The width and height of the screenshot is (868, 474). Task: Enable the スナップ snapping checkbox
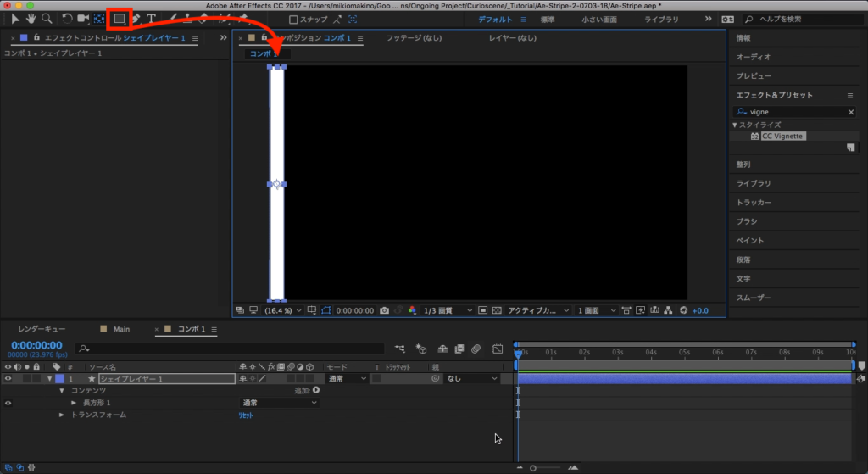pos(293,19)
